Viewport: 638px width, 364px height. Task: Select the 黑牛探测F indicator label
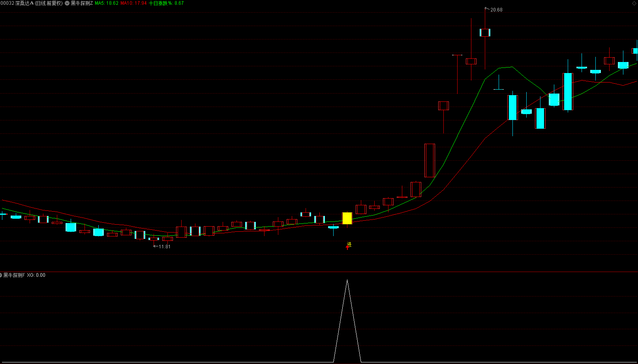click(x=14, y=275)
